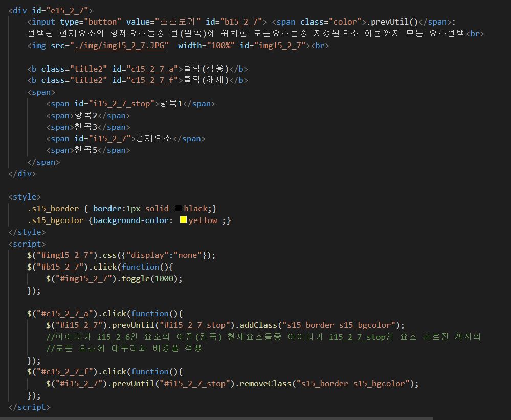Click the type "button" attribute value
511x420 pixels.
pos(102,22)
